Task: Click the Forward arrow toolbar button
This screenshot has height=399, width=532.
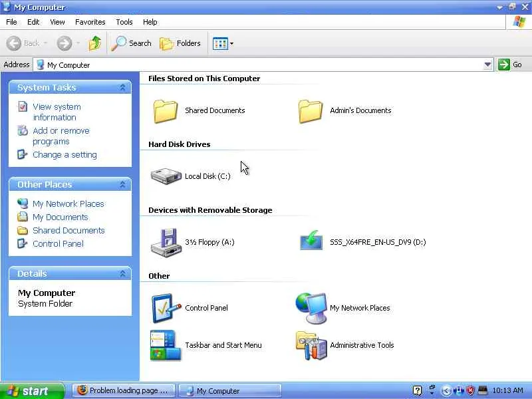Action: 64,43
